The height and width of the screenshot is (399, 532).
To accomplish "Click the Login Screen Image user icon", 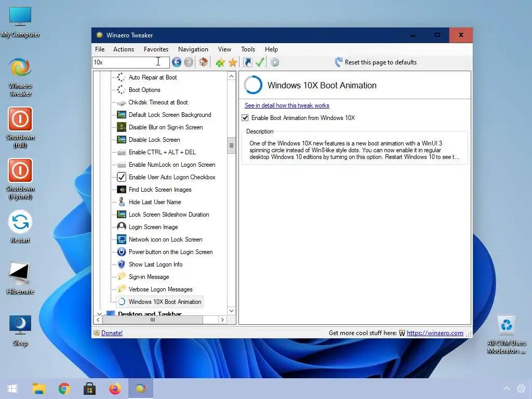I will pyautogui.click(x=121, y=227).
